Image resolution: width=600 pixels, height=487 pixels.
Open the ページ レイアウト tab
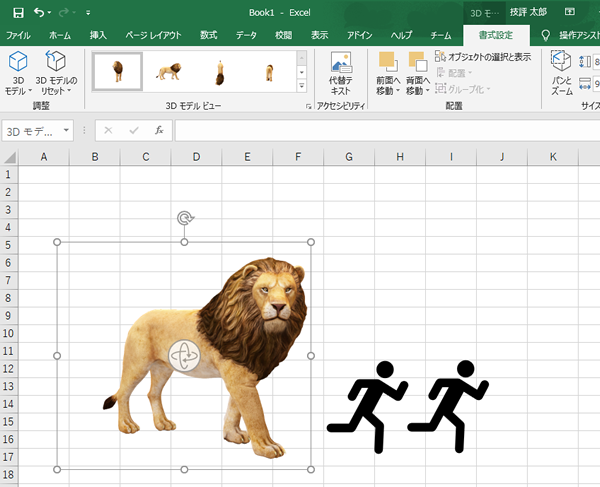(x=151, y=35)
